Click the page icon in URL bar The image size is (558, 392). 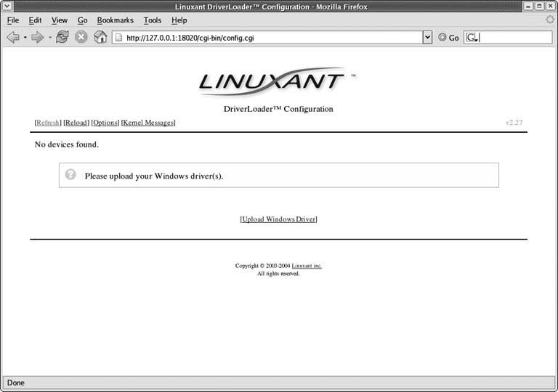coord(119,38)
